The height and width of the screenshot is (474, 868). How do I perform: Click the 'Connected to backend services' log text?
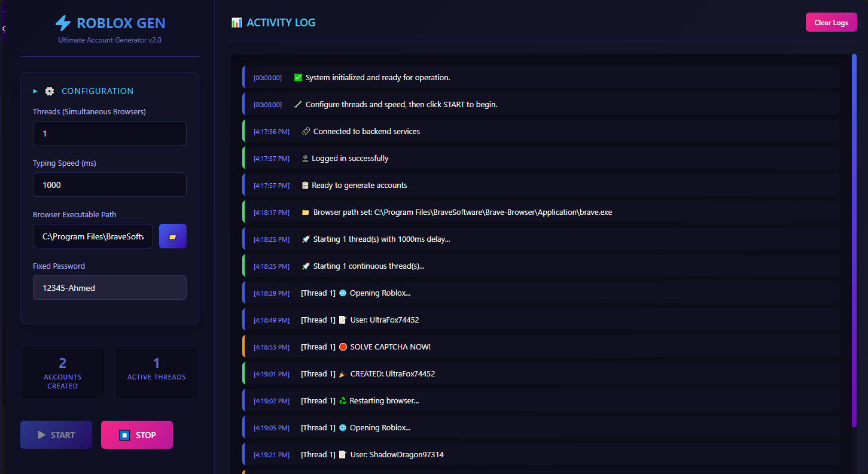coord(367,132)
